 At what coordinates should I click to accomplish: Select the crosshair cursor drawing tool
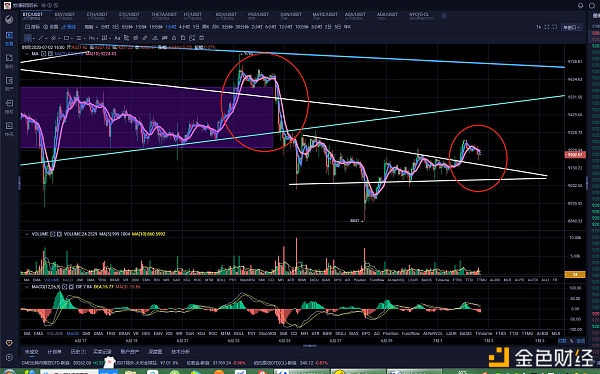(x=28, y=38)
